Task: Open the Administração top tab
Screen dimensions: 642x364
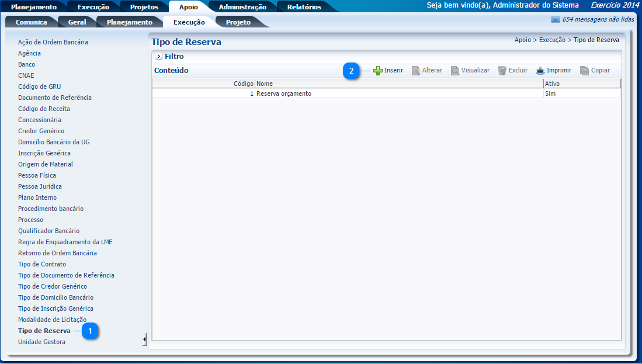Action: (x=242, y=7)
